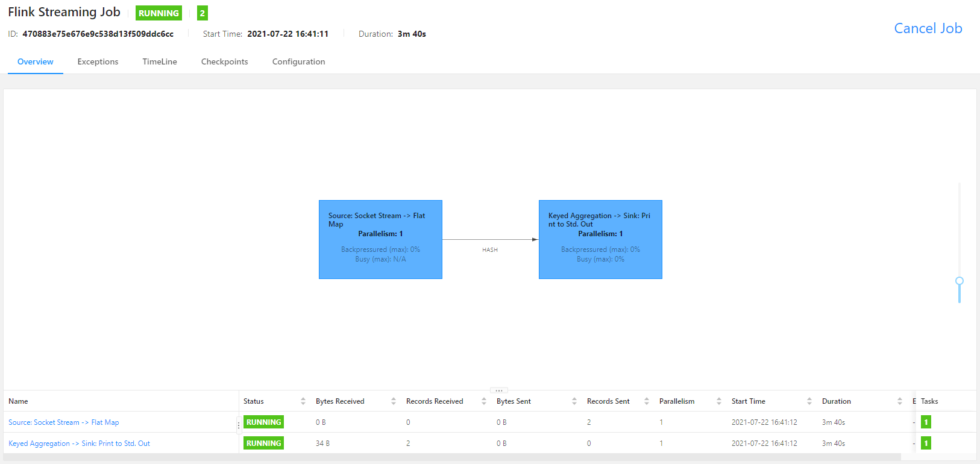Sort by Records Received column
Image resolution: width=980 pixels, height=464 pixels.
tap(483, 401)
